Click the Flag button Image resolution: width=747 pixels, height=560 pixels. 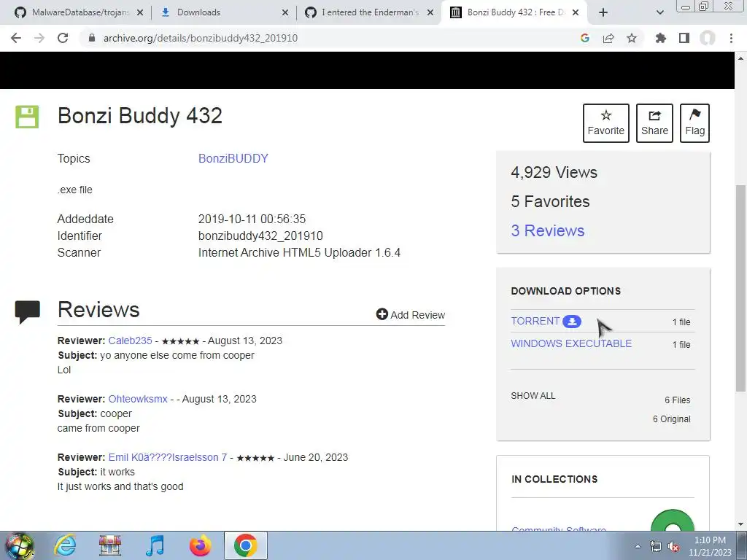coord(694,122)
